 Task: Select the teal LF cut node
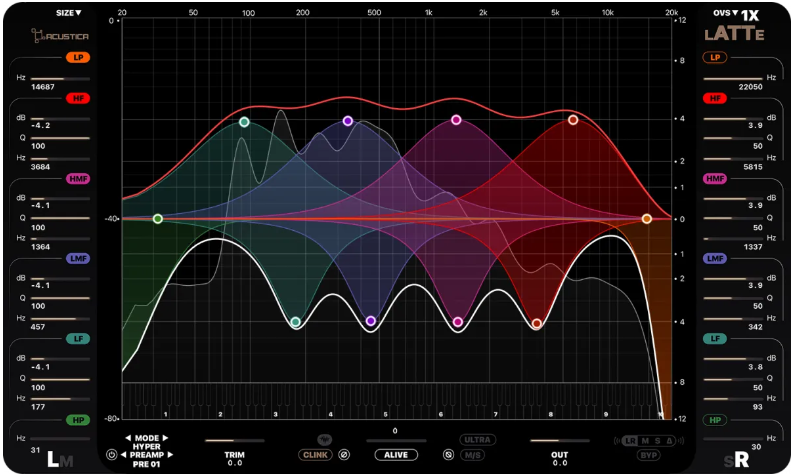pos(296,322)
